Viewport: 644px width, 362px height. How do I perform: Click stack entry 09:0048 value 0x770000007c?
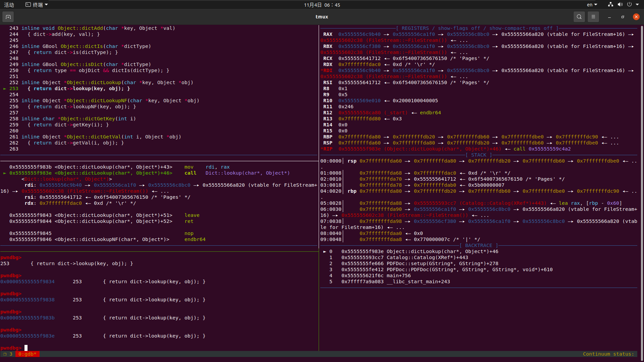click(432, 239)
